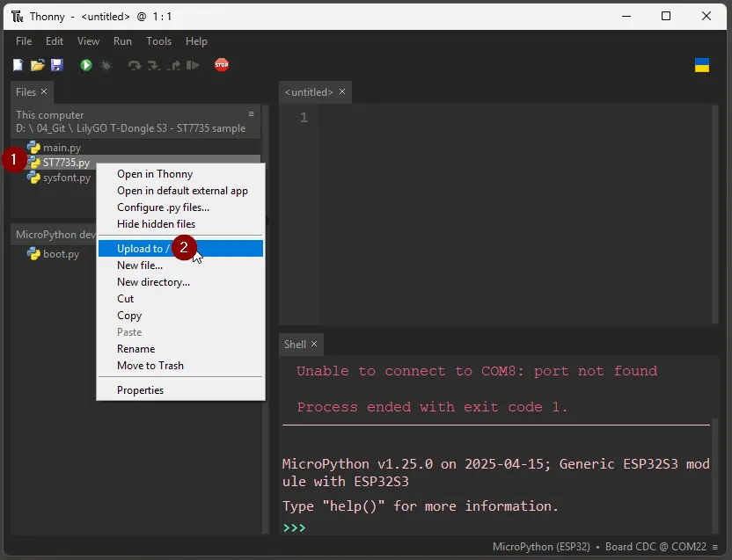Viewport: 732px width, 560px height.
Task: Open the This computer panel hamburger menu
Action: click(x=251, y=114)
